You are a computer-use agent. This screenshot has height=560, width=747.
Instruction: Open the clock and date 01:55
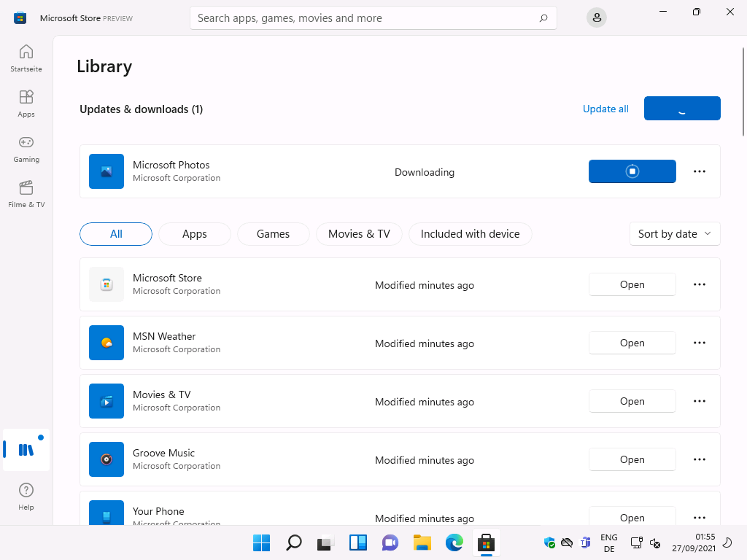pos(694,542)
